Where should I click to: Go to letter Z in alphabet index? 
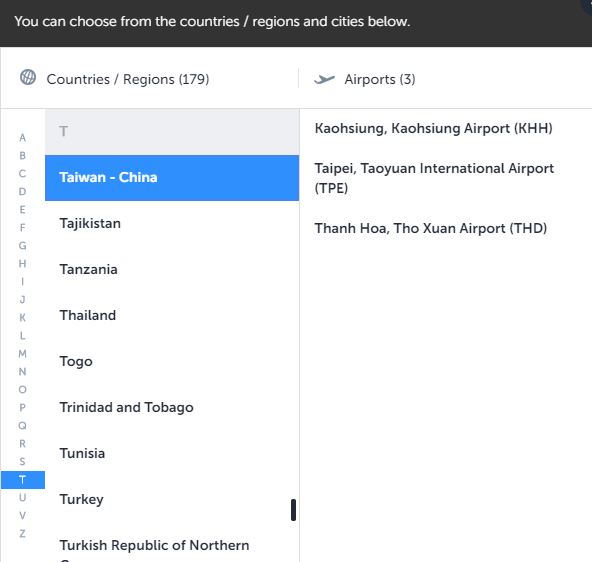[x=22, y=534]
